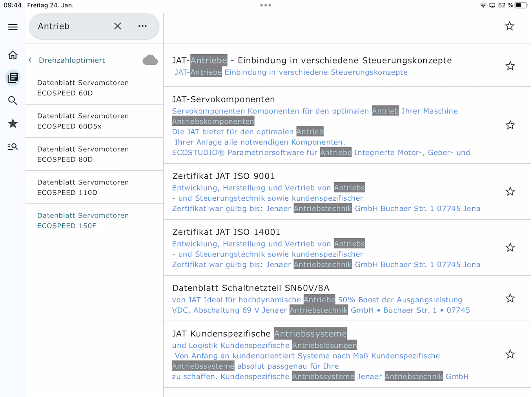The width and height of the screenshot is (532, 397).
Task: Favorite Zertifikat JAT ISO 9001
Action: pyautogui.click(x=510, y=191)
